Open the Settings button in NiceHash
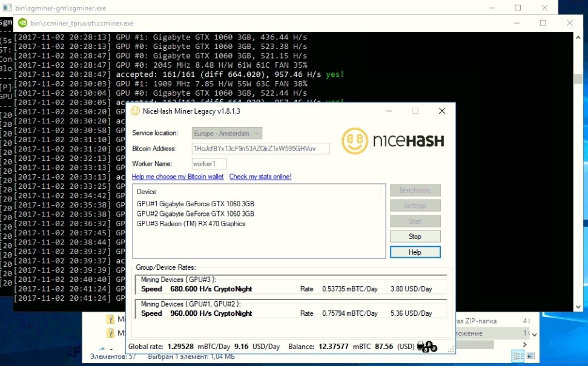 pos(415,206)
